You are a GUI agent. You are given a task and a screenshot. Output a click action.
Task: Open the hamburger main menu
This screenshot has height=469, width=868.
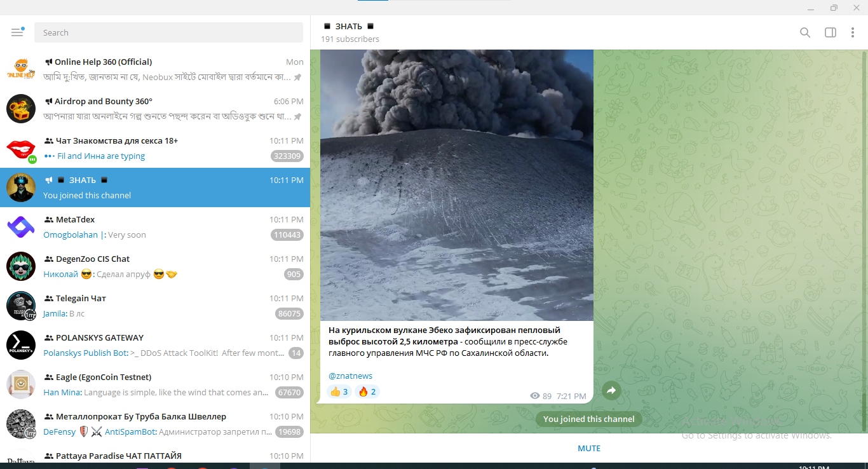pos(17,32)
